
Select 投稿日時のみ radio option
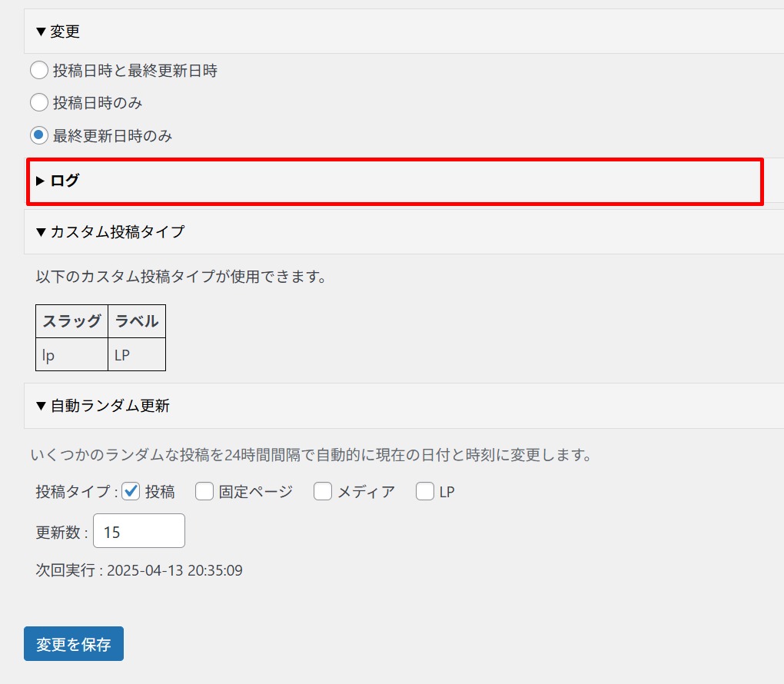tap(39, 102)
